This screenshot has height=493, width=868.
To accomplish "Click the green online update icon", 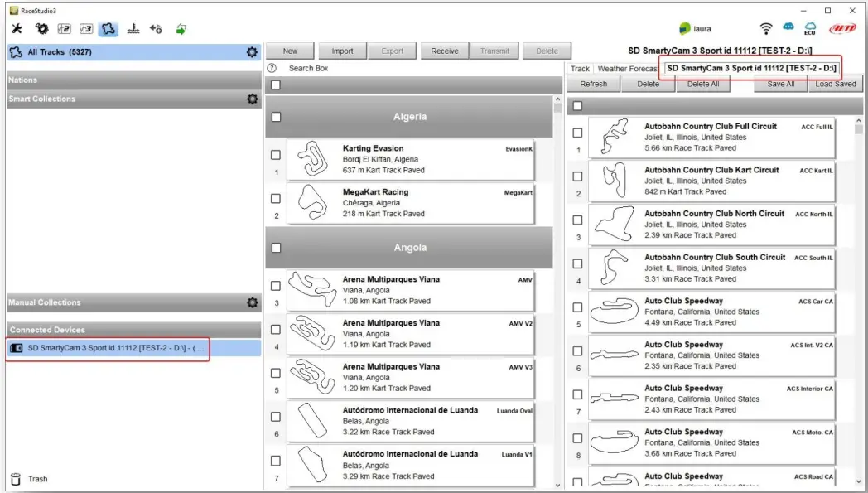I will tap(181, 29).
